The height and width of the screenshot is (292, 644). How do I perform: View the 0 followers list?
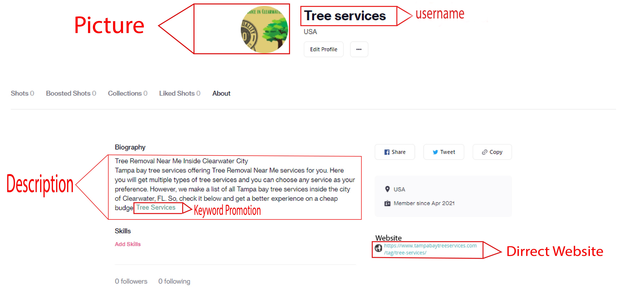(131, 281)
